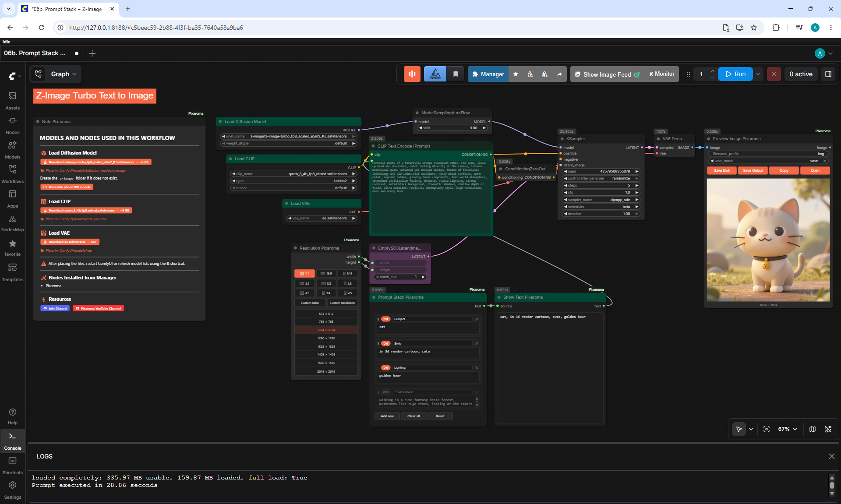The width and height of the screenshot is (841, 504).
Task: Enable the Environment row OFF switch
Action: (385, 392)
